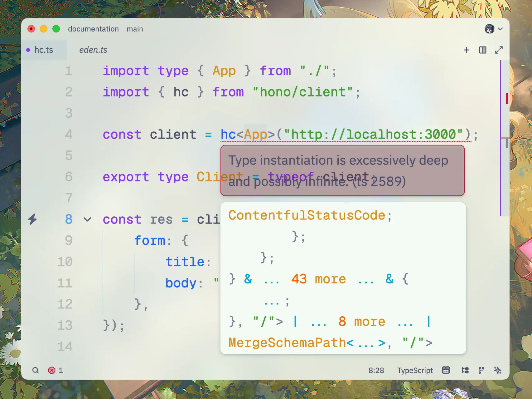Open the user avatar dropdown menu
Screen dimensions: 532x399
pyautogui.click(x=494, y=29)
